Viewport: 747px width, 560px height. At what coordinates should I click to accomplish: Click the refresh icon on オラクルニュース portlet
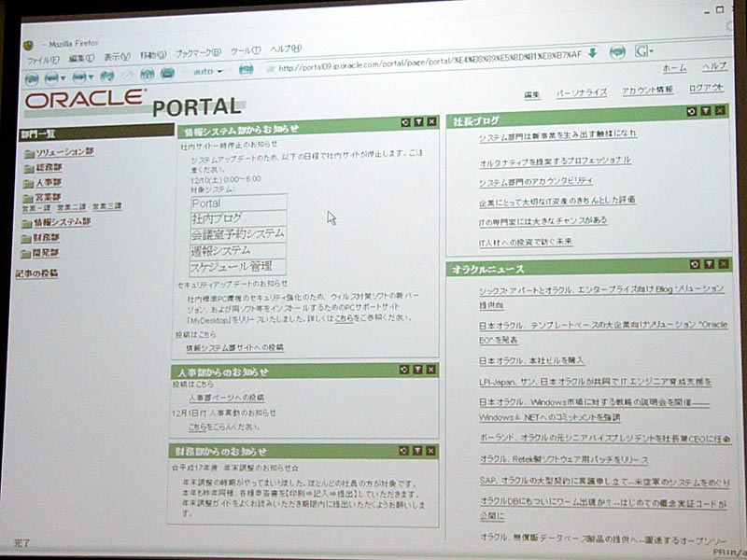click(695, 264)
